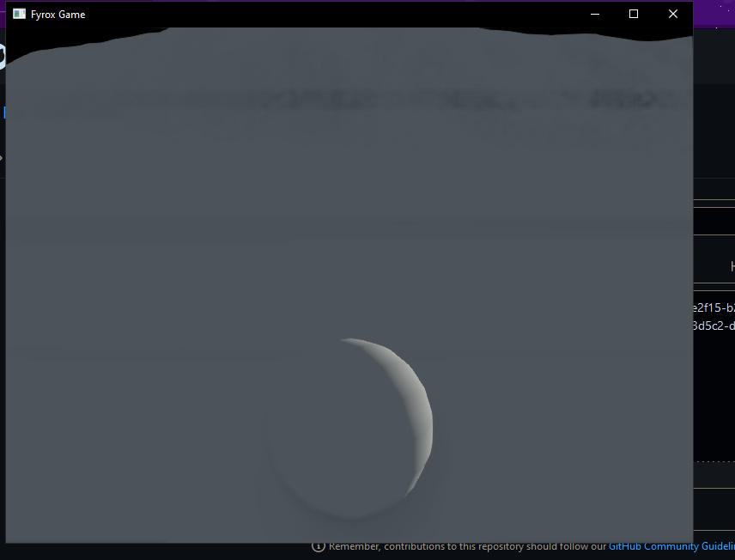Click the Fyrox Game title text
This screenshot has height=560, width=735.
coord(58,14)
